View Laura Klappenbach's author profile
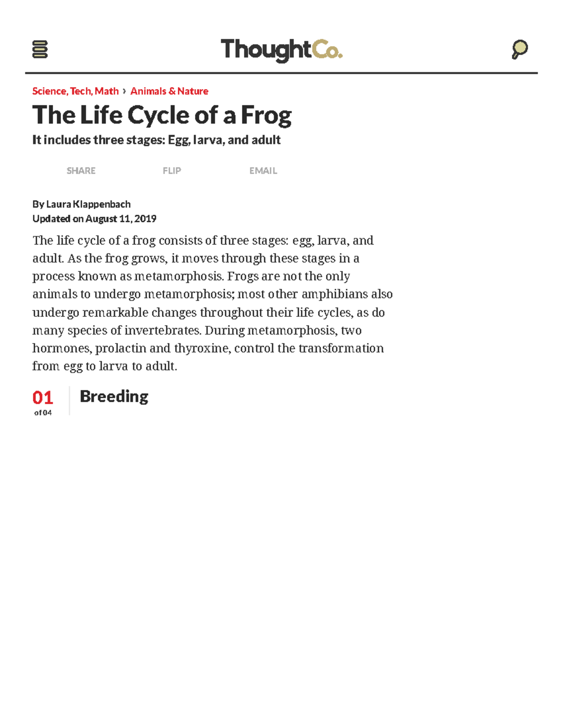 pyautogui.click(x=88, y=204)
